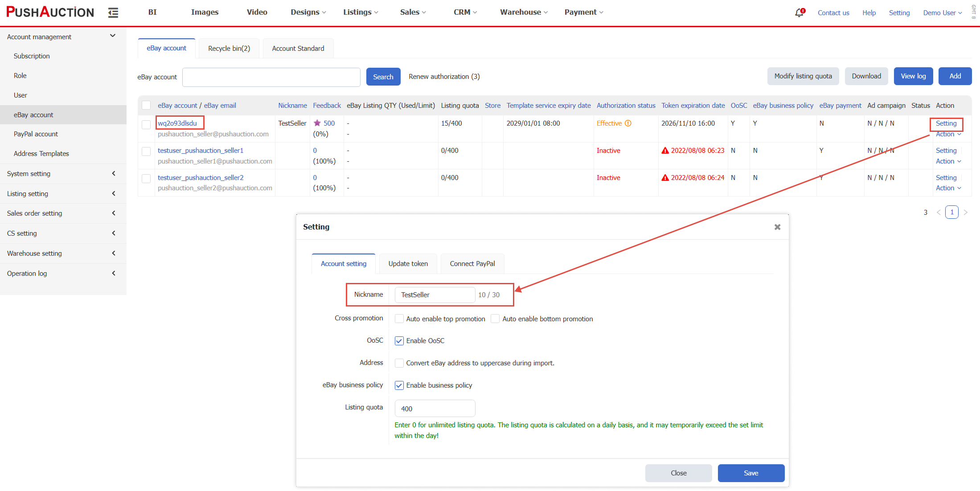Collapse sidebar using the menu fold icon
Viewport: 980px width, 491px height.
click(x=113, y=12)
